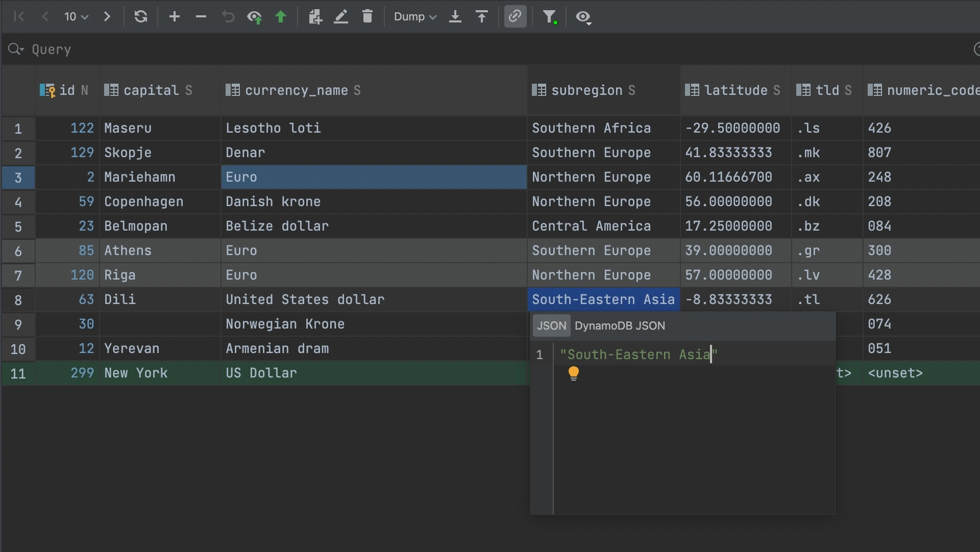The image size is (980, 552).
Task: Click the upload import icon
Action: 482,17
